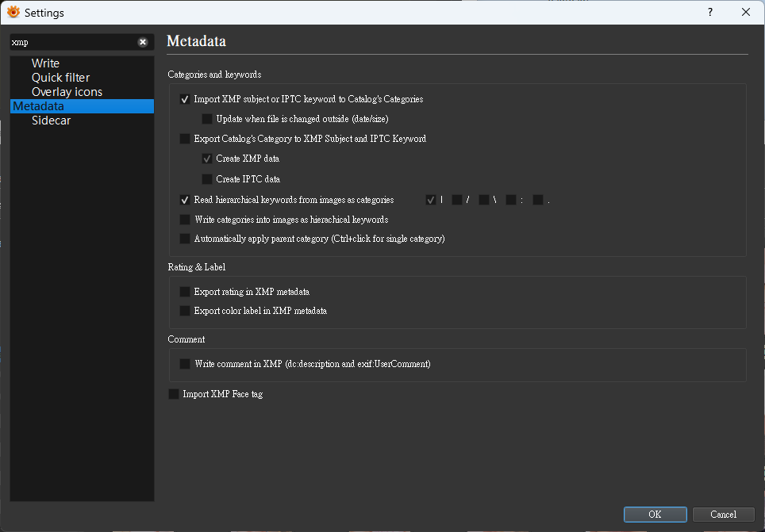Open Overlay icons settings page

point(67,92)
